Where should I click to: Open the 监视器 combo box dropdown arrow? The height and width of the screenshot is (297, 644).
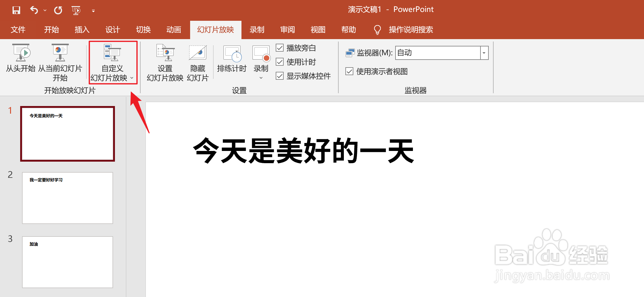point(484,53)
